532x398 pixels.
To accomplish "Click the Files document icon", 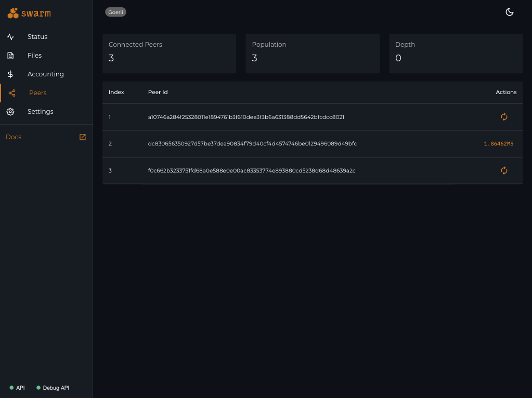I will 10,56.
